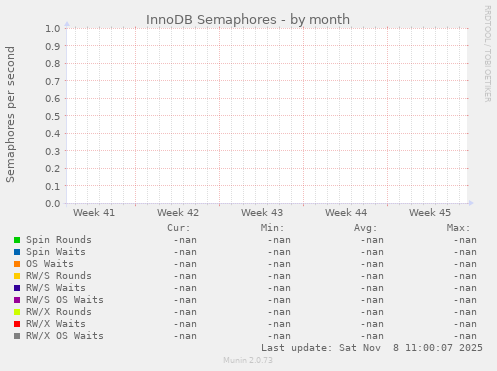The height and width of the screenshot is (371, 497).
Task: Click the Week 45 axis label
Action: 430,213
